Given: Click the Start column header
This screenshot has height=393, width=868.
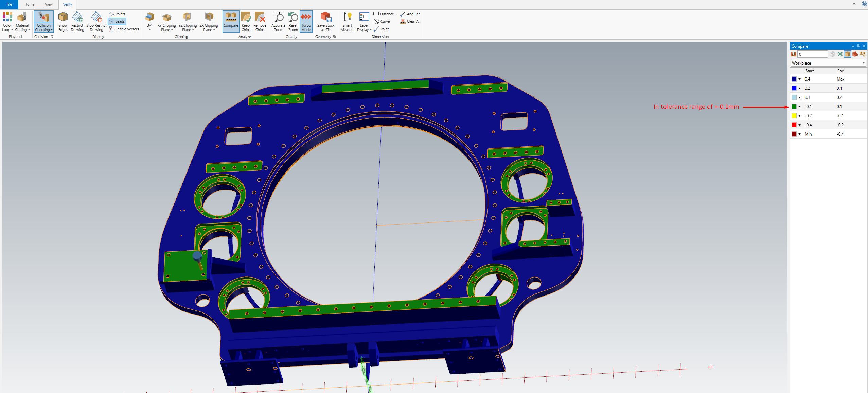Looking at the screenshot, I should pyautogui.click(x=819, y=71).
